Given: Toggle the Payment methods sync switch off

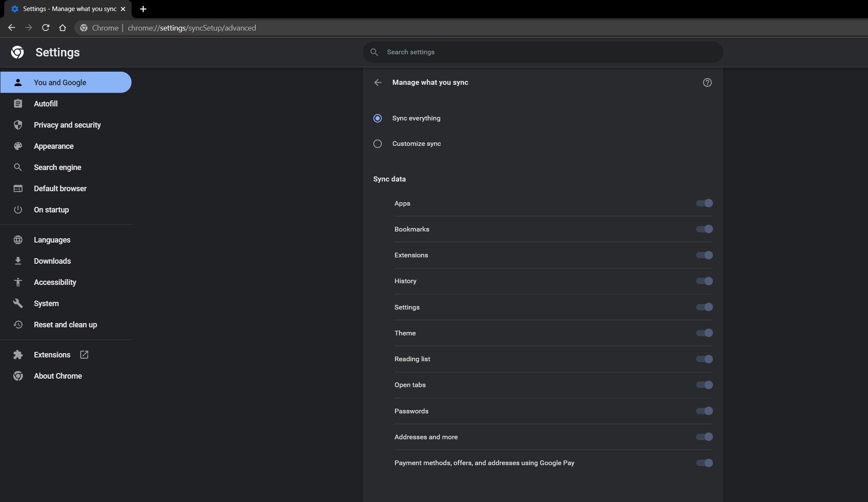Looking at the screenshot, I should click(704, 463).
